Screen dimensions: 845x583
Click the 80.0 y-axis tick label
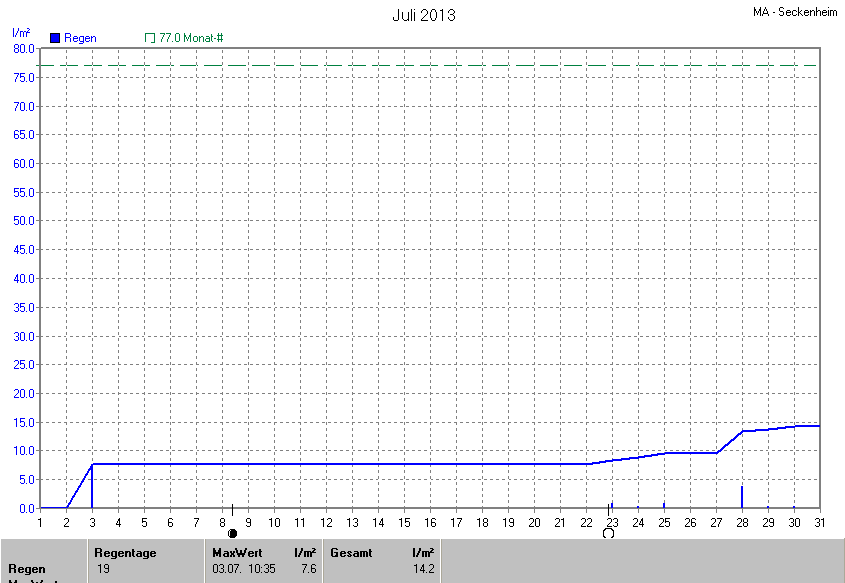point(24,48)
